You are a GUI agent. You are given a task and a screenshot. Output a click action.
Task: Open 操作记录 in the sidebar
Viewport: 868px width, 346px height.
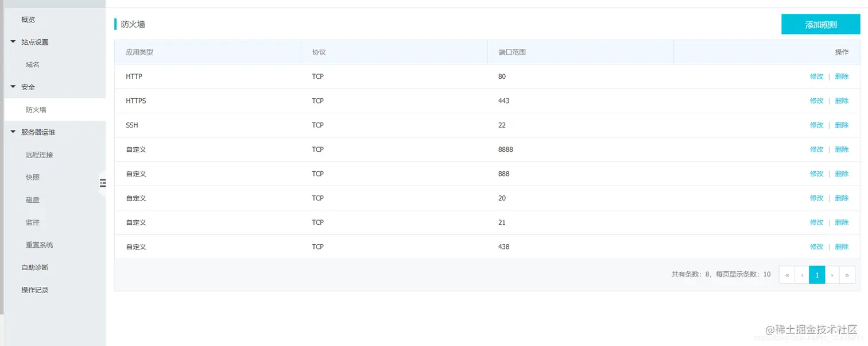click(35, 290)
